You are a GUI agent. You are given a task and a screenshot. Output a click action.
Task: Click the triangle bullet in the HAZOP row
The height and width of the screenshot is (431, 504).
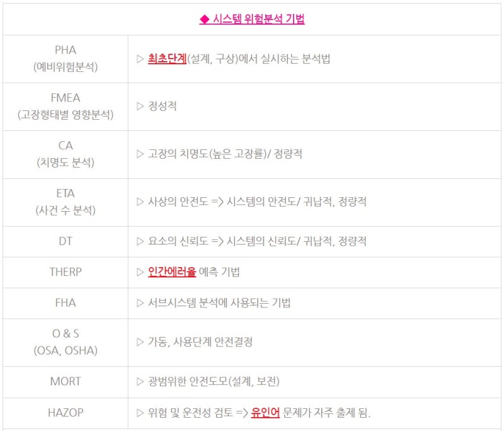tap(140, 413)
